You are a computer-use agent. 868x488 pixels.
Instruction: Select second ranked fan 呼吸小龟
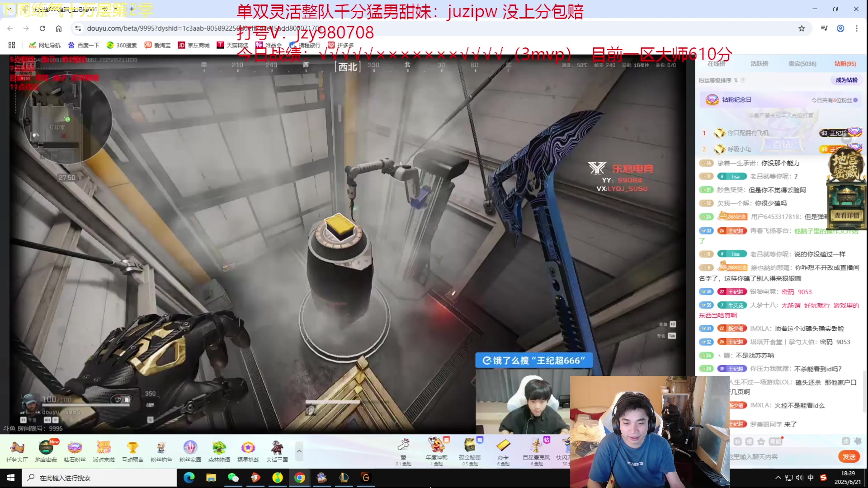[x=739, y=149]
